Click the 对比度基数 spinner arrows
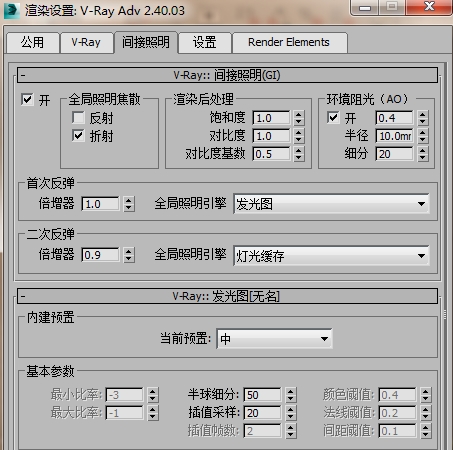 299,154
